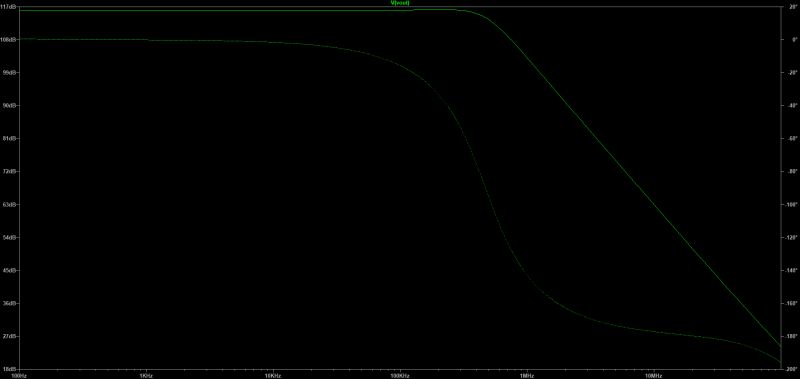Click the -180° phase axis label
Viewport: 800px width, 379px height.
click(x=792, y=336)
